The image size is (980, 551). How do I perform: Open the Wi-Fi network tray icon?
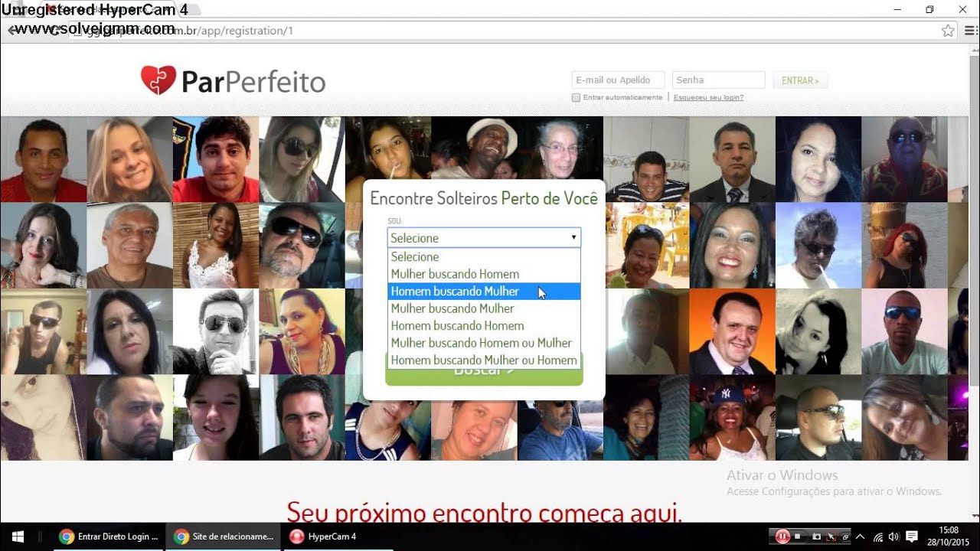click(x=878, y=536)
